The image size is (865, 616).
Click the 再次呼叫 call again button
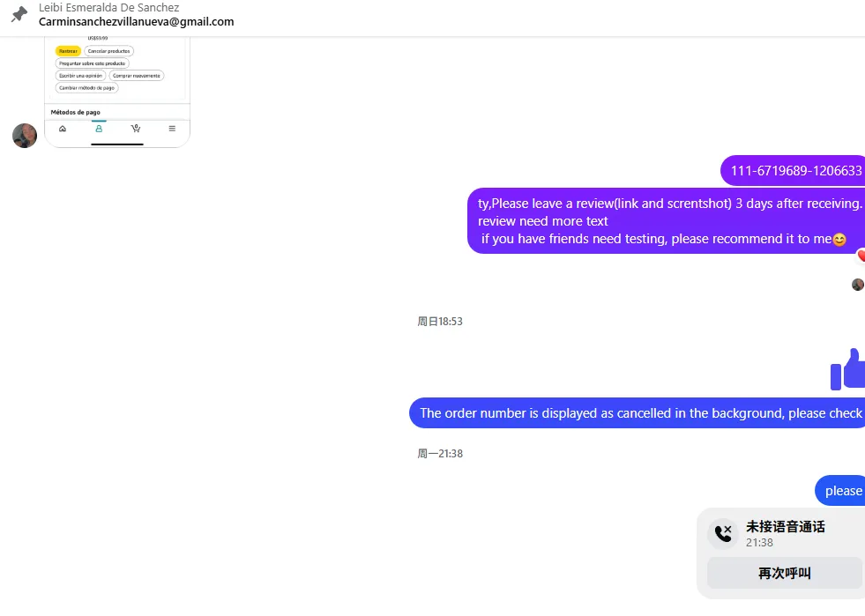[x=785, y=573]
